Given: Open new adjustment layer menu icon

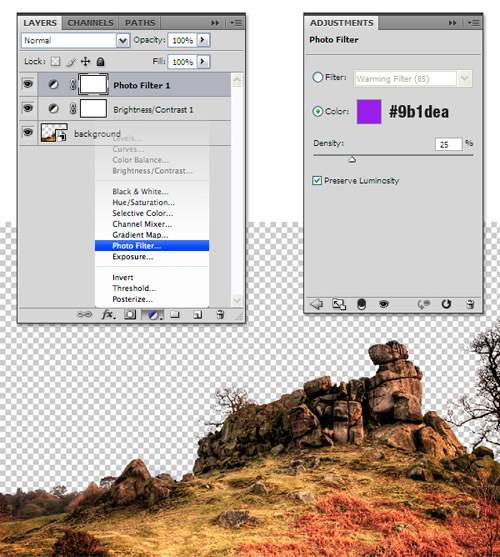Looking at the screenshot, I should [153, 315].
